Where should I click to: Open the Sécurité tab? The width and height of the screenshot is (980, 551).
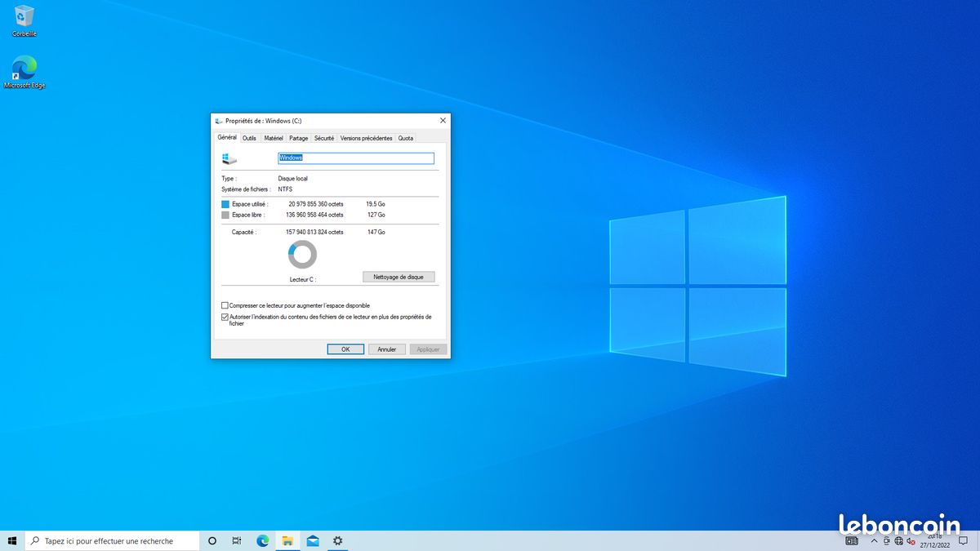tap(324, 138)
